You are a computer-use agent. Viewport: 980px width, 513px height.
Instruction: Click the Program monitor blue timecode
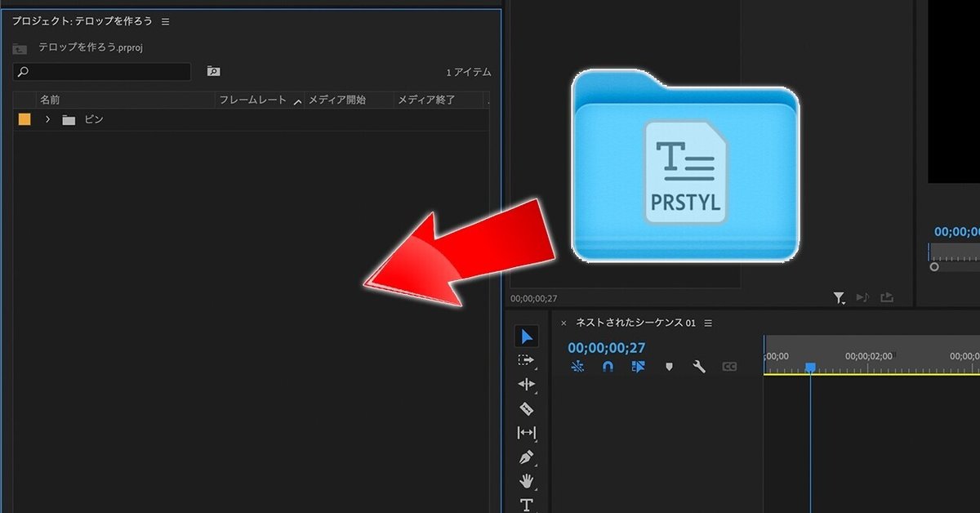pyautogui.click(x=957, y=231)
